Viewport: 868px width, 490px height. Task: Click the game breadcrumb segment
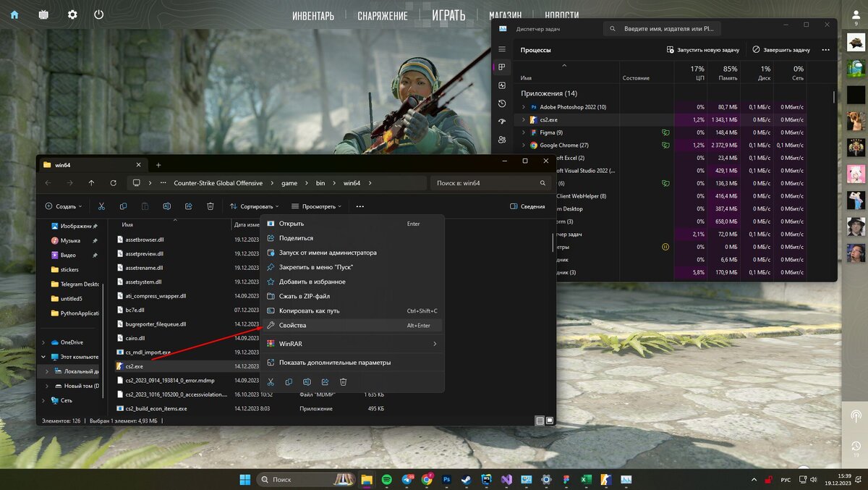tap(289, 183)
